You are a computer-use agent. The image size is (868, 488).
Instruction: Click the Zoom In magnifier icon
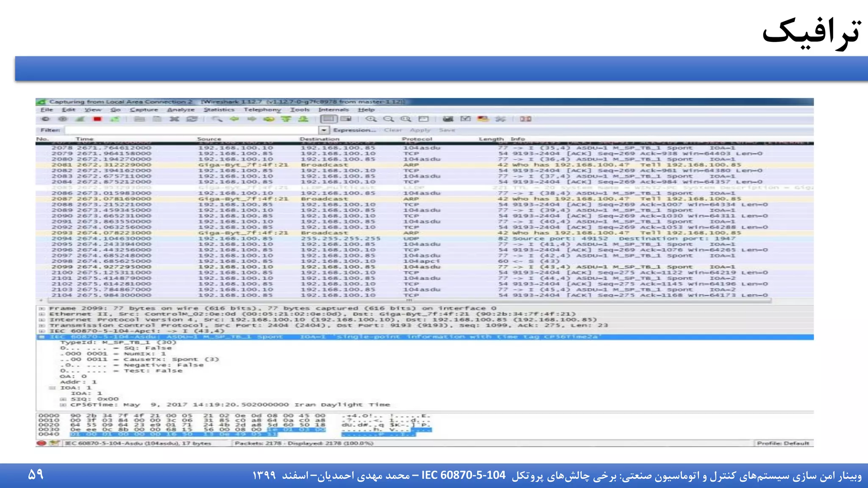pos(371,119)
